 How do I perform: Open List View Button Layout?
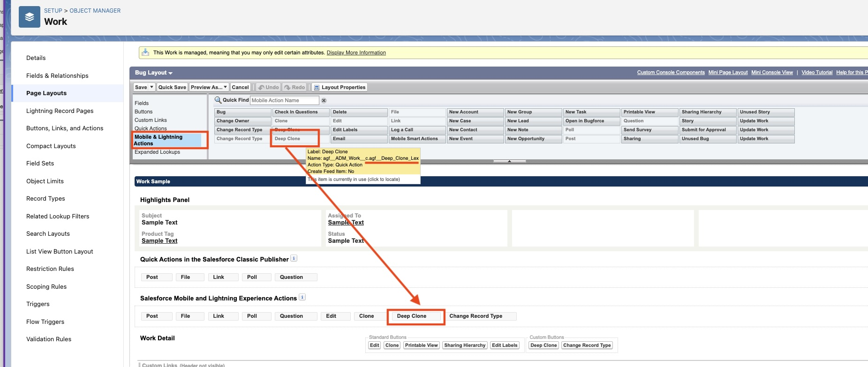point(60,251)
